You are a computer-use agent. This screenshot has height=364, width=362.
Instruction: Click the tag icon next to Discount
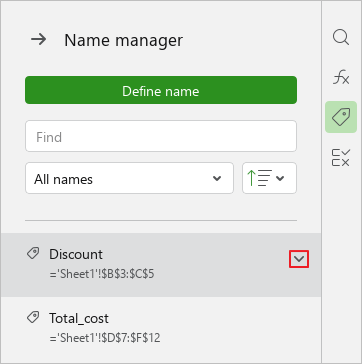tap(33, 253)
